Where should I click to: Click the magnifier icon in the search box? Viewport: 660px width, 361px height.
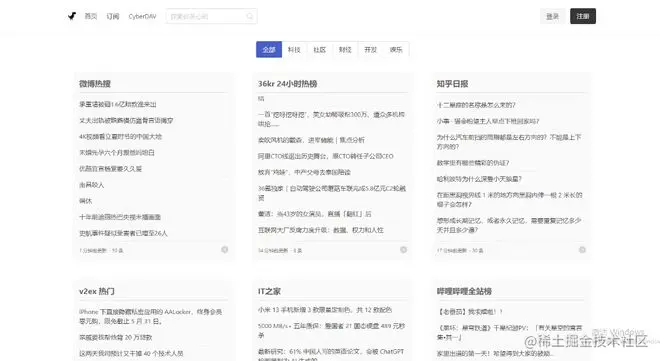[x=250, y=16]
